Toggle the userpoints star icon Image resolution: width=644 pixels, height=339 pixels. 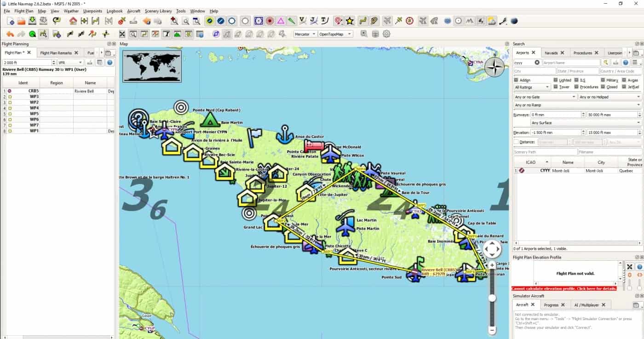pyautogui.click(x=350, y=21)
